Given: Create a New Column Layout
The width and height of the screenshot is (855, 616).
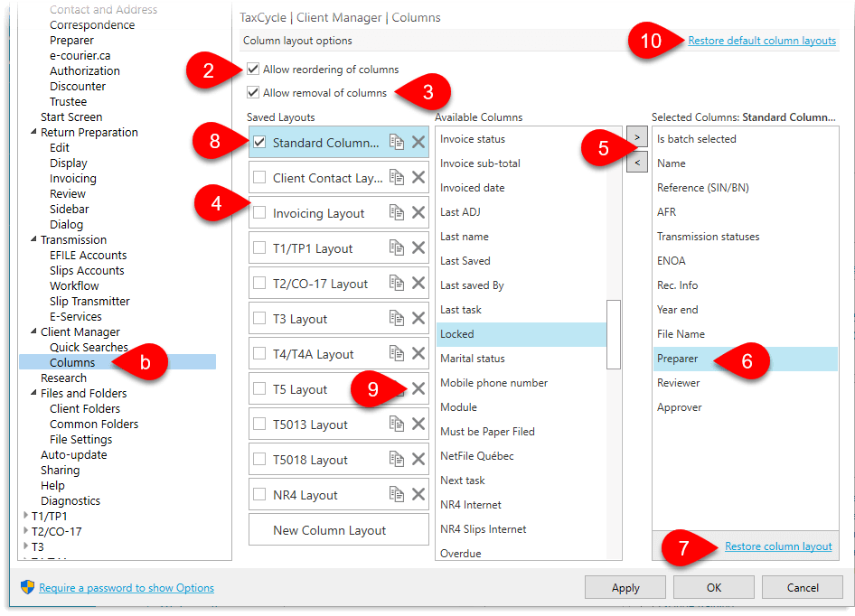Looking at the screenshot, I should point(339,530).
